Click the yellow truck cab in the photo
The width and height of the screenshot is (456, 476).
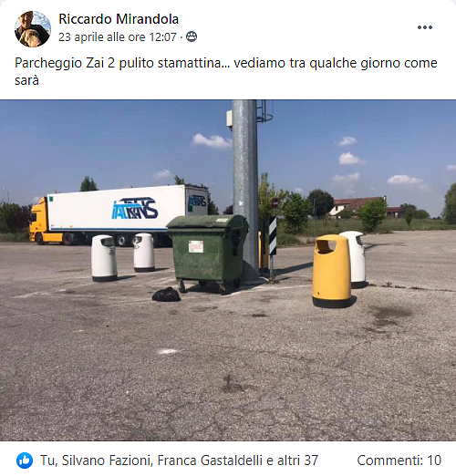click(38, 223)
